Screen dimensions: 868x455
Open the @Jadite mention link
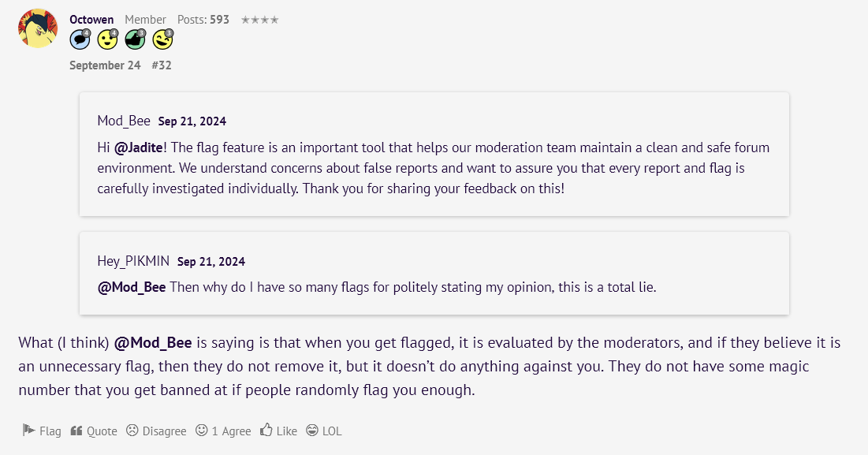(x=139, y=147)
